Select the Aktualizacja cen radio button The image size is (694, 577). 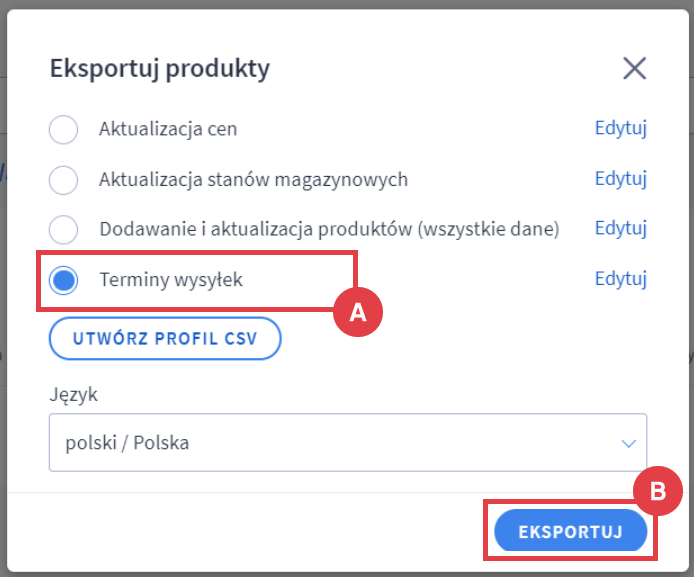tap(64, 129)
